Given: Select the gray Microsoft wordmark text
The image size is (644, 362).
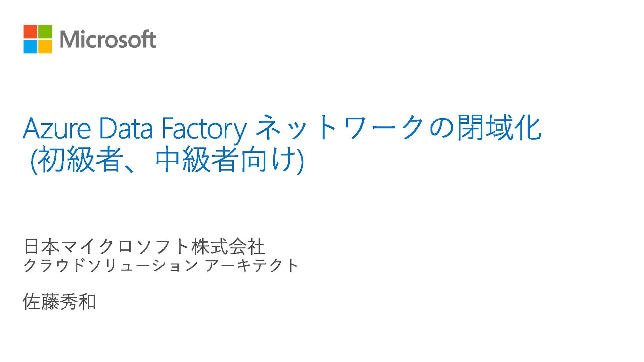Looking at the screenshot, I should (x=108, y=39).
